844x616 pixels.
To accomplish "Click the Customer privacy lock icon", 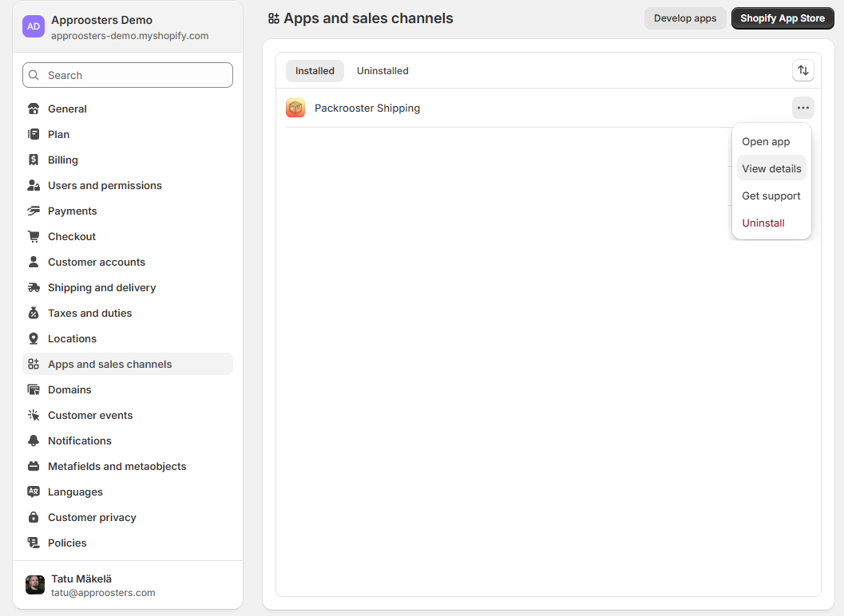I will [34, 517].
